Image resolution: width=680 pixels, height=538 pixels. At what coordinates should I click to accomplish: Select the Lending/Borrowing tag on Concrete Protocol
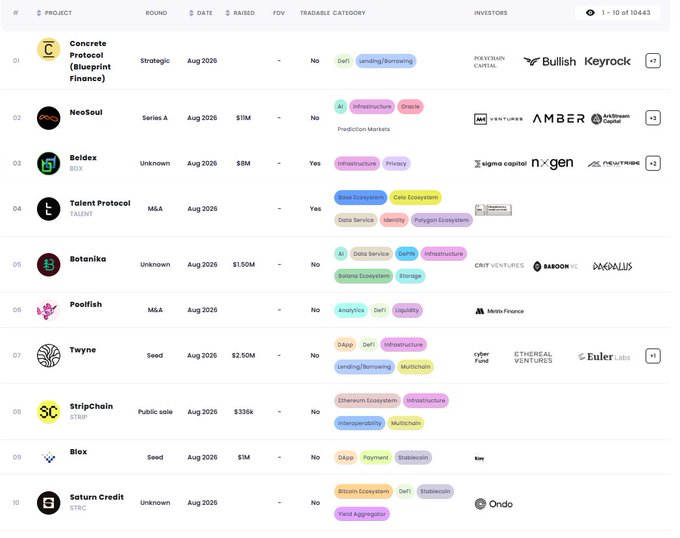click(386, 61)
